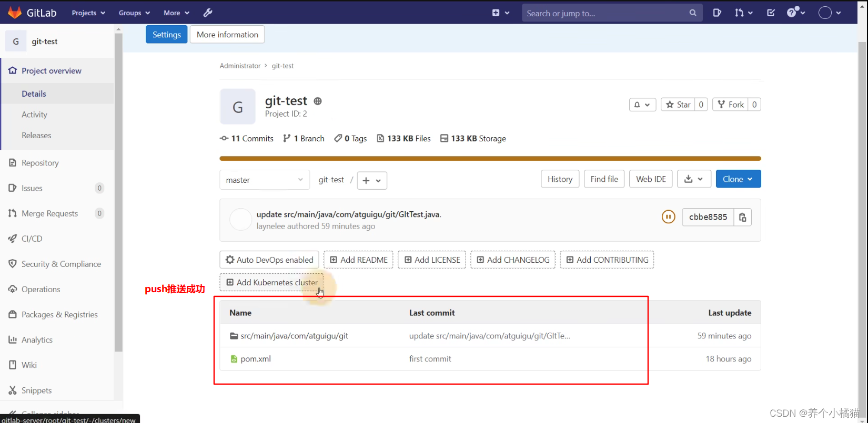868x423 pixels.
Task: Click git-test breadcrumb link
Action: (282, 66)
